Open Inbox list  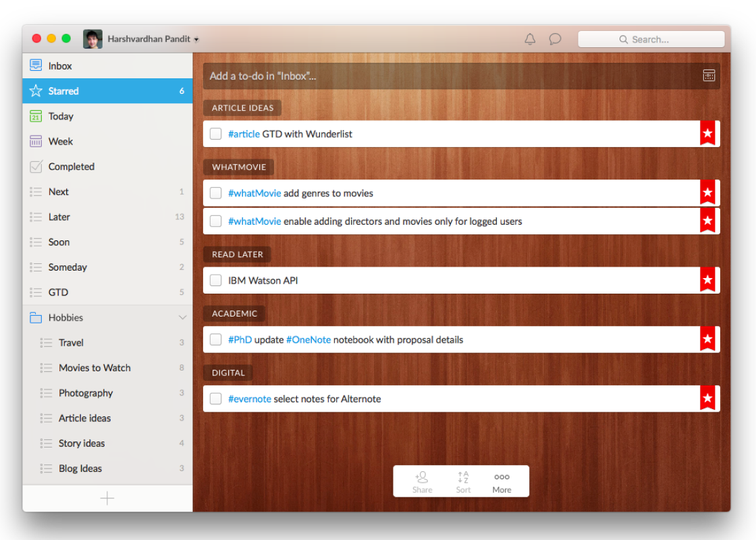click(x=107, y=66)
